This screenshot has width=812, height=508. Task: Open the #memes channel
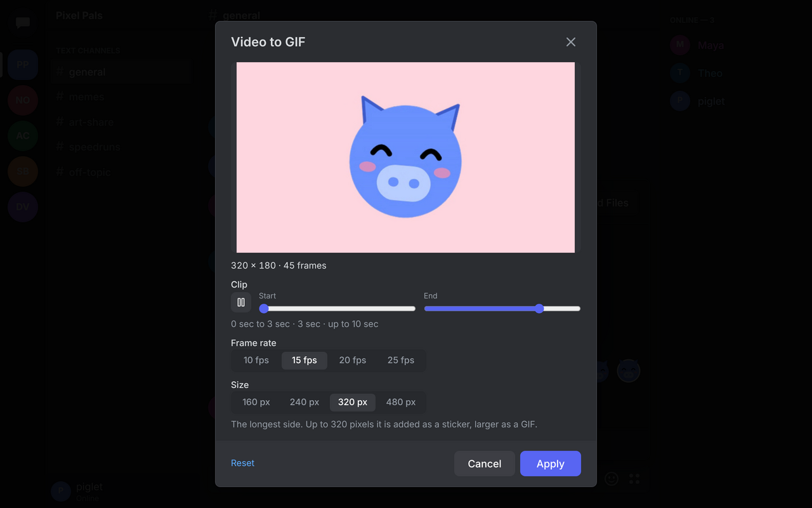(x=121, y=97)
